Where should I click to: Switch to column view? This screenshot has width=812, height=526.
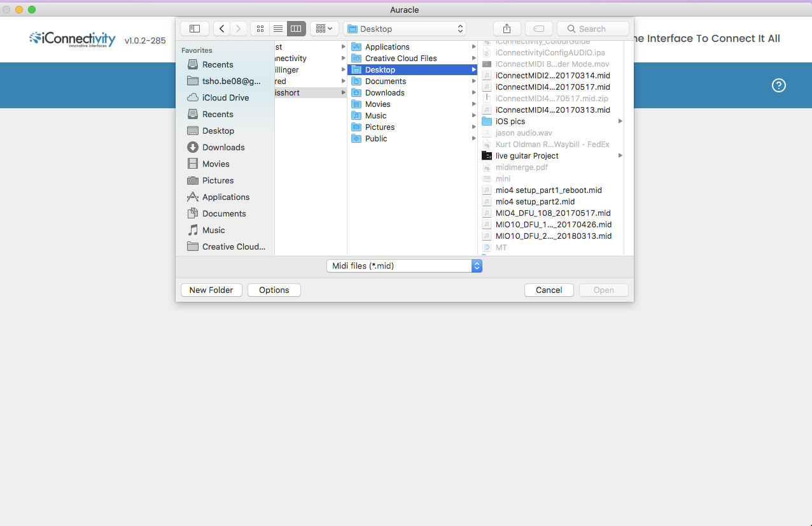tap(296, 29)
